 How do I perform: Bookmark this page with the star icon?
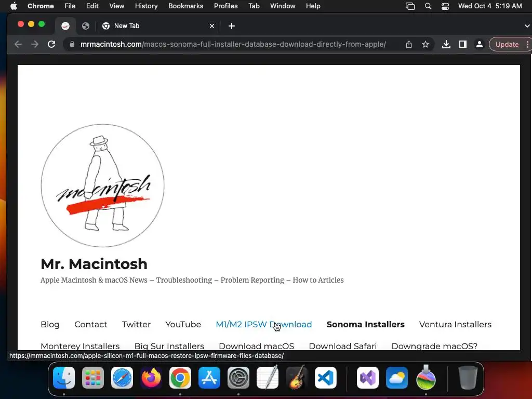[x=425, y=44]
